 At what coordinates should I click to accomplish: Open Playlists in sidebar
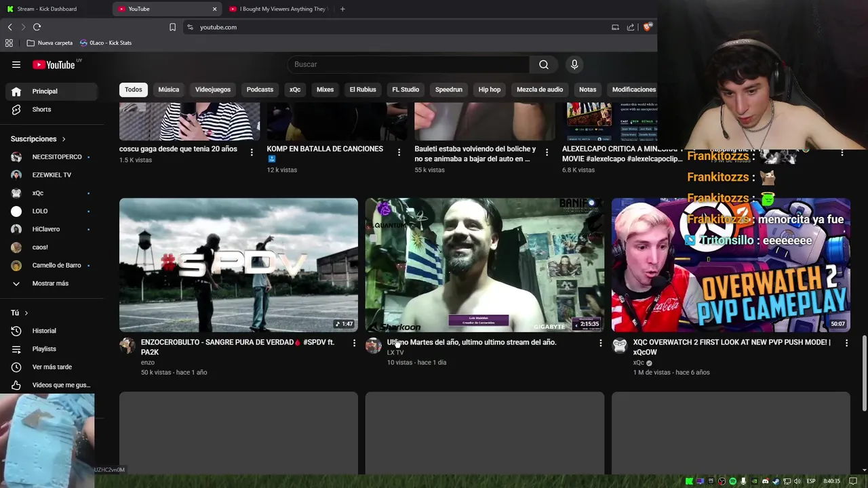click(x=50, y=349)
